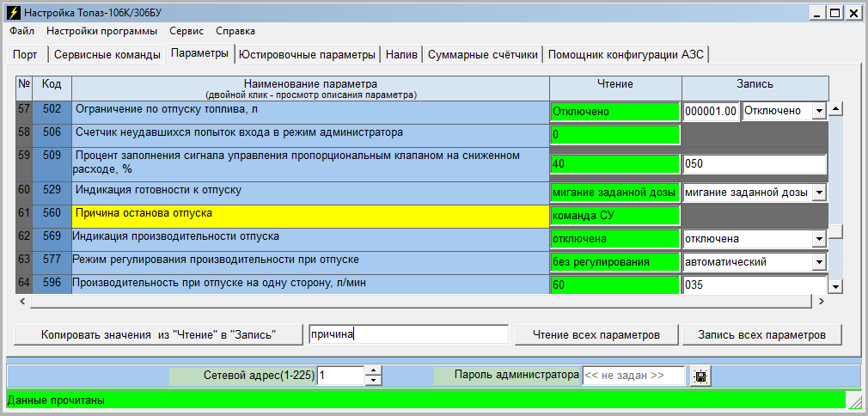This screenshot has width=868, height=416.
Task: Click the save password floppy icon
Action: pyautogui.click(x=700, y=376)
